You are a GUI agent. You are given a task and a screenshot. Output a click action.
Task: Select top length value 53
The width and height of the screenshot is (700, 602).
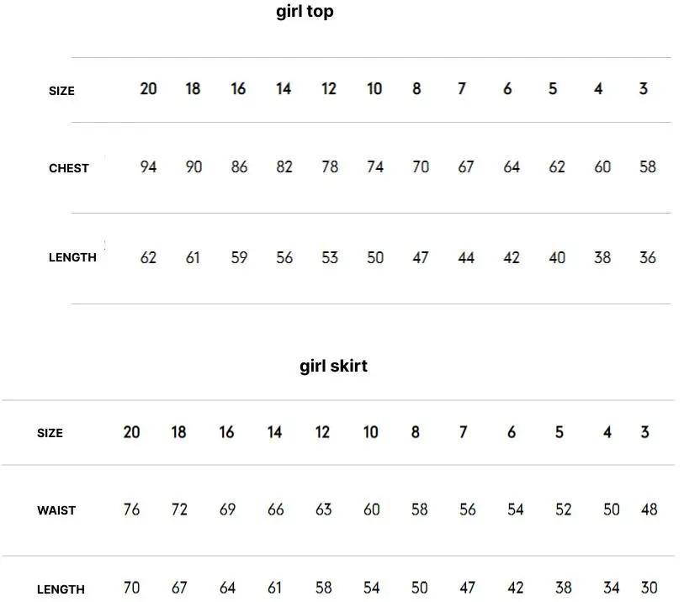tap(330, 257)
